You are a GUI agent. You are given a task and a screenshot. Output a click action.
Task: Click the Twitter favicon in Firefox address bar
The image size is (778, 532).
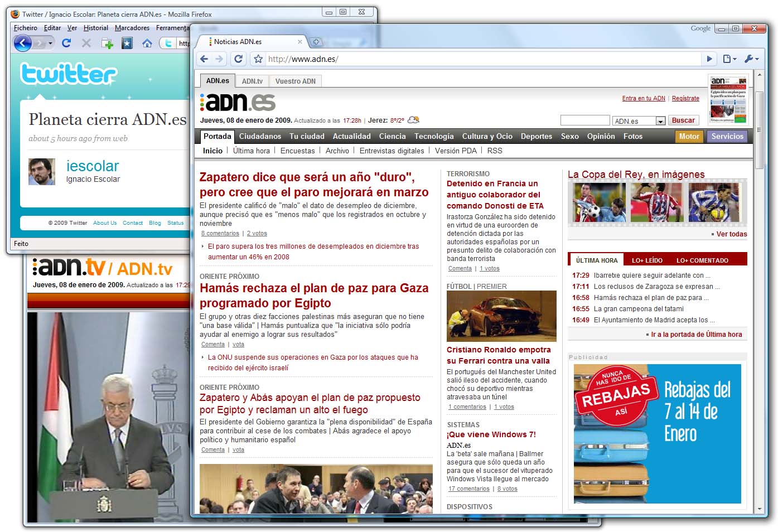[x=168, y=43]
